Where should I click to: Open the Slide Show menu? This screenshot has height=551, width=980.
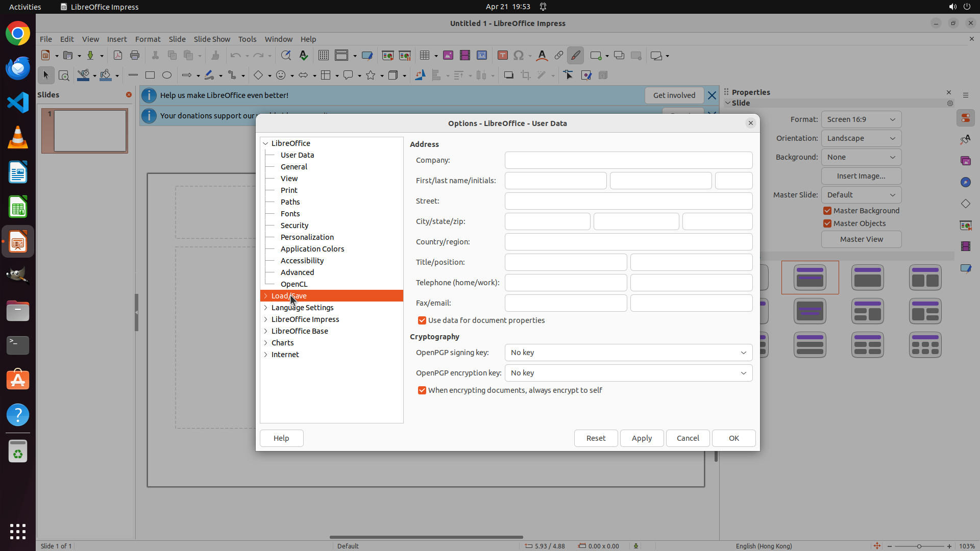pyautogui.click(x=212, y=39)
